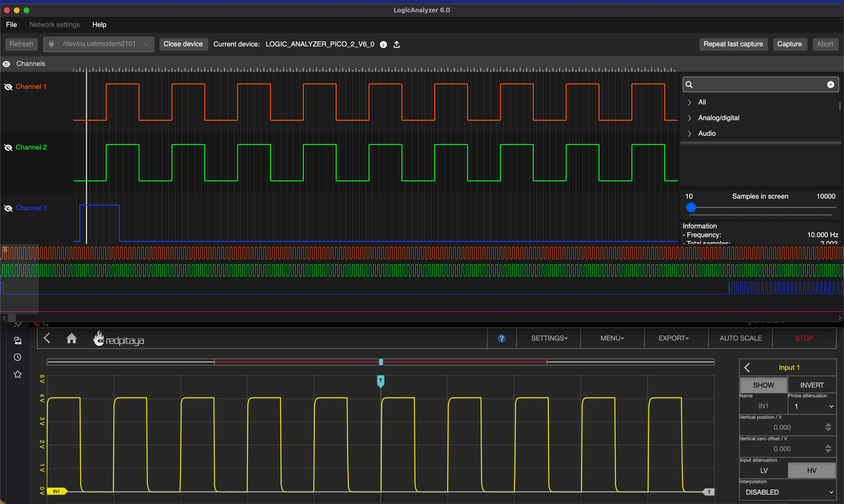Clear the search field with X icon
Image resolution: width=844 pixels, height=504 pixels.
tap(830, 84)
